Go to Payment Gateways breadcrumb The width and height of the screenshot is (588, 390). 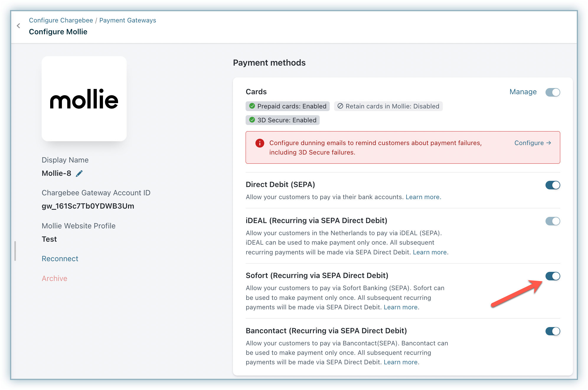point(128,20)
